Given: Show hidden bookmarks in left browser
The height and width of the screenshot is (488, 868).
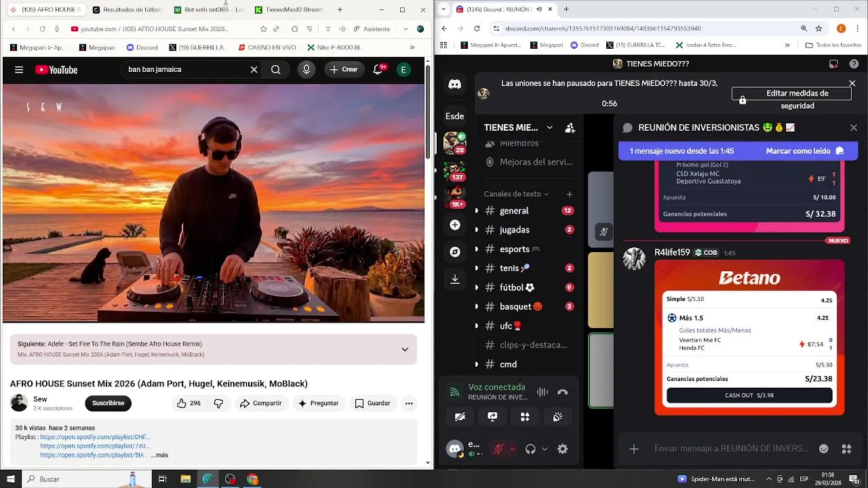Looking at the screenshot, I should point(412,47).
